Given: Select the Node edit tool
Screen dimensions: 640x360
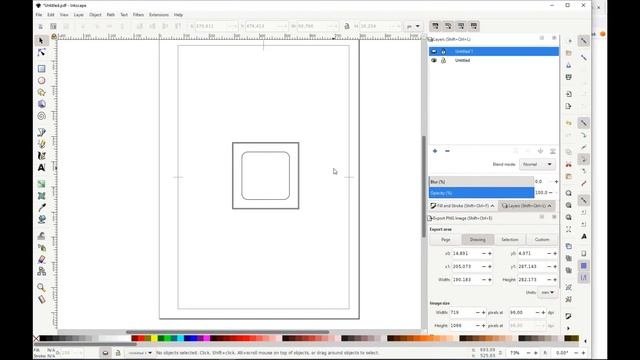Looking at the screenshot, I should tap(41, 52).
